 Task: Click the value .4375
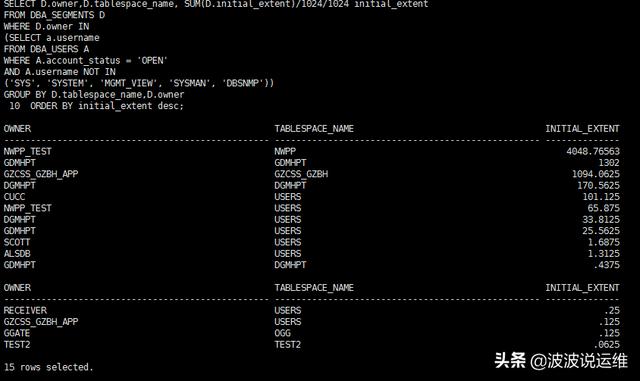[x=607, y=265]
